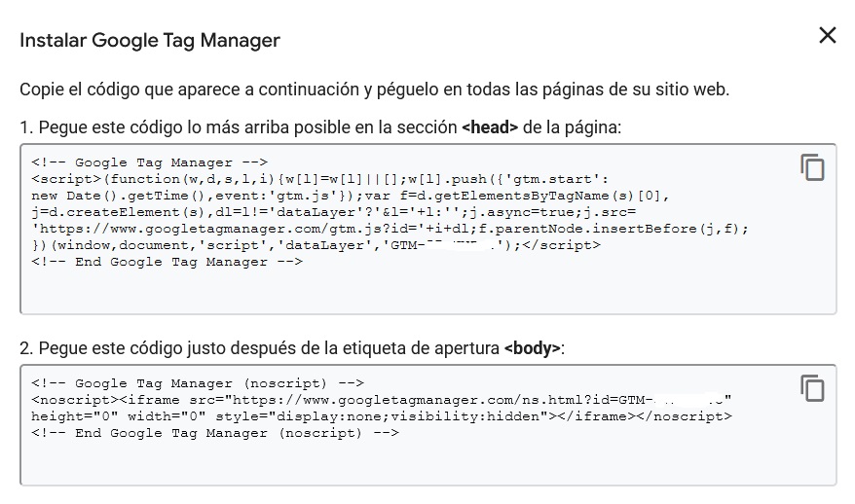This screenshot has width=855, height=504.
Task: Click the bold <head> word in step 1
Action: tap(490, 127)
